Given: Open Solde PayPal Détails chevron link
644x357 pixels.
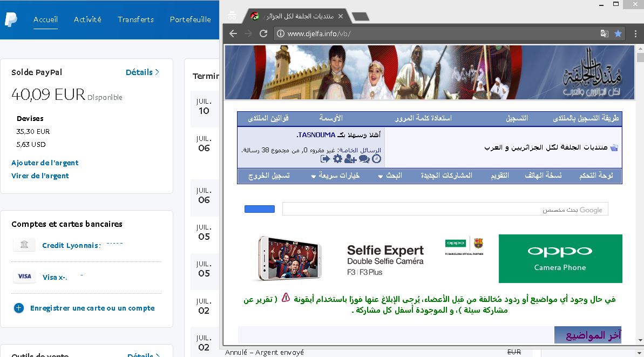Looking at the screenshot, I should (143, 72).
